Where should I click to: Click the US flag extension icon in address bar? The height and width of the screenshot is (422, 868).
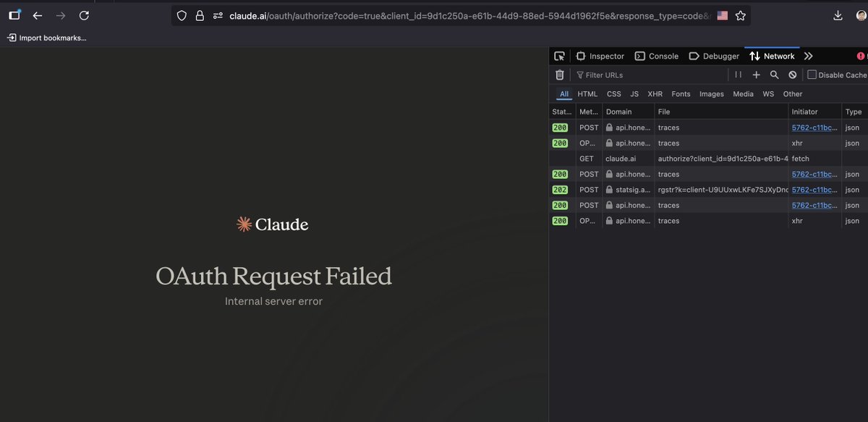pos(722,15)
